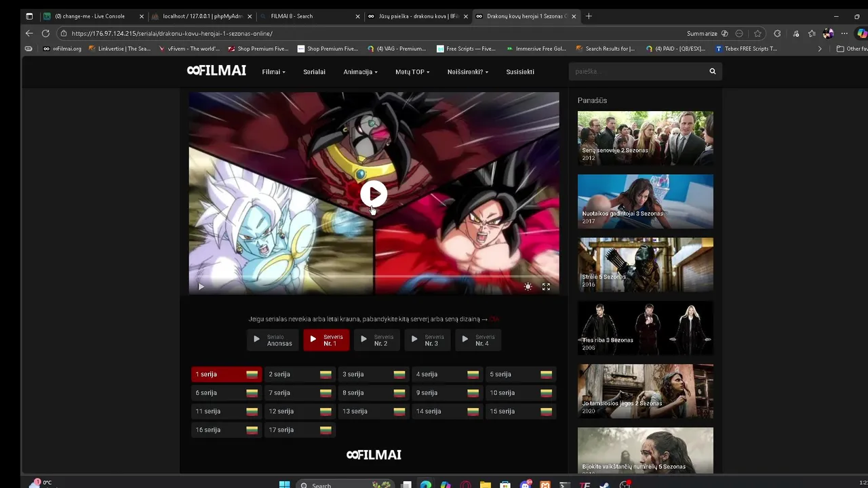Open the Nuotaikos gadintojai 3 Sezonas thumbnail

click(x=646, y=201)
